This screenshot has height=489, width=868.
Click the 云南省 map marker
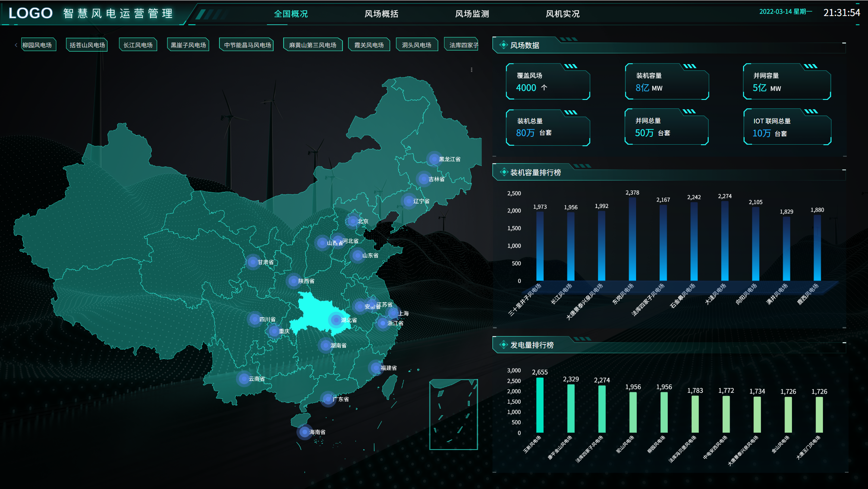click(244, 379)
